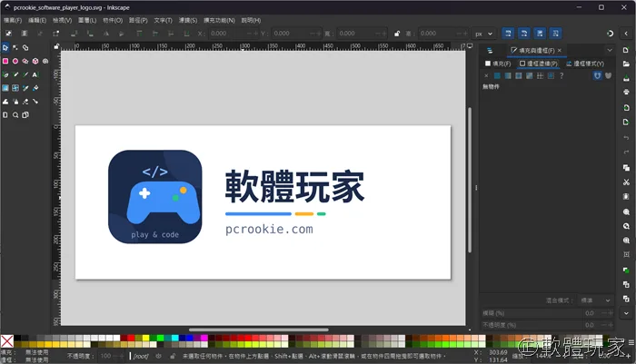Select the Bezier pen tool
The width and height of the screenshot is (636, 364).
coord(5,74)
